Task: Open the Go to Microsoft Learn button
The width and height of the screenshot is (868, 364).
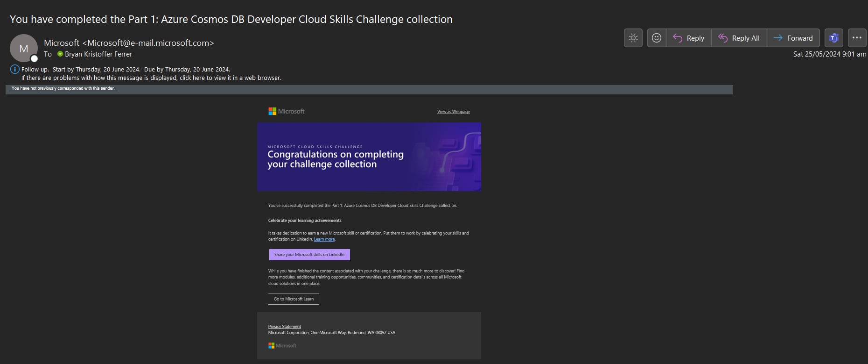Action: pyautogui.click(x=294, y=299)
